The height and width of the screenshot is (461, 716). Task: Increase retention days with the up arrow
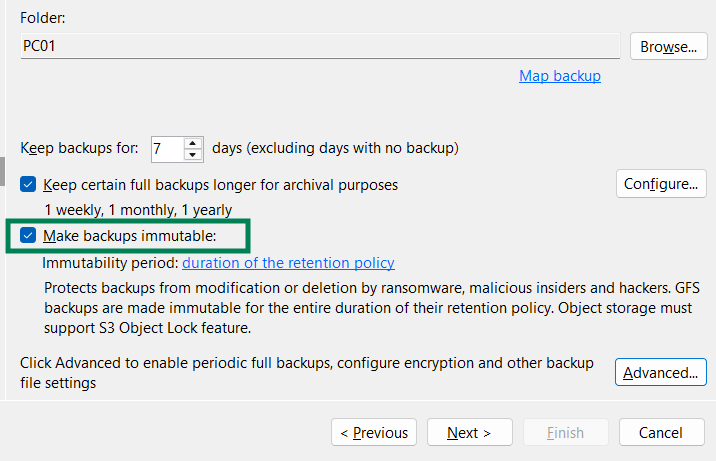tap(194, 143)
